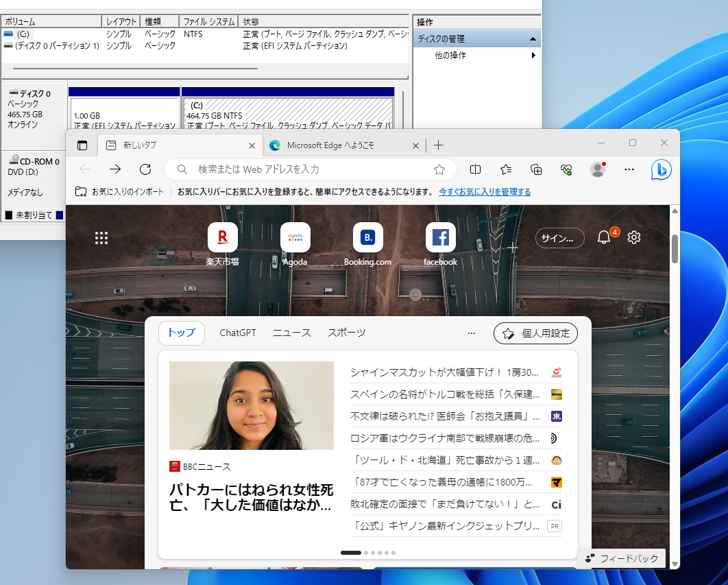Click the featured news article photo
This screenshot has height=585, width=728.
click(x=251, y=405)
